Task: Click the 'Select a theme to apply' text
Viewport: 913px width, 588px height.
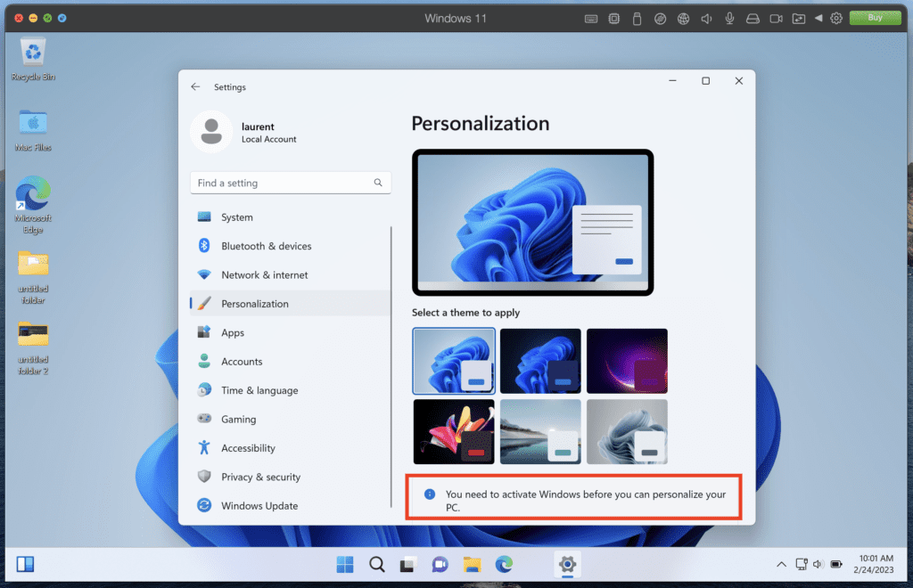Action: (x=465, y=313)
